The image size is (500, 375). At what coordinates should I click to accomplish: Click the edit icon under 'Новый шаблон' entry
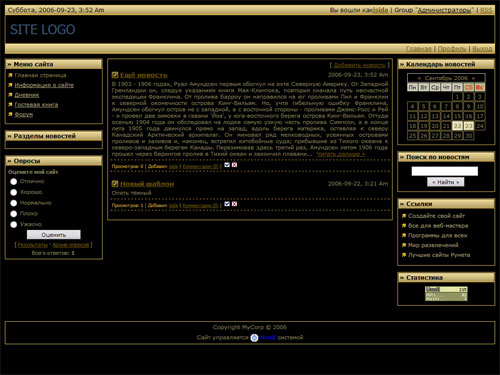227,204
